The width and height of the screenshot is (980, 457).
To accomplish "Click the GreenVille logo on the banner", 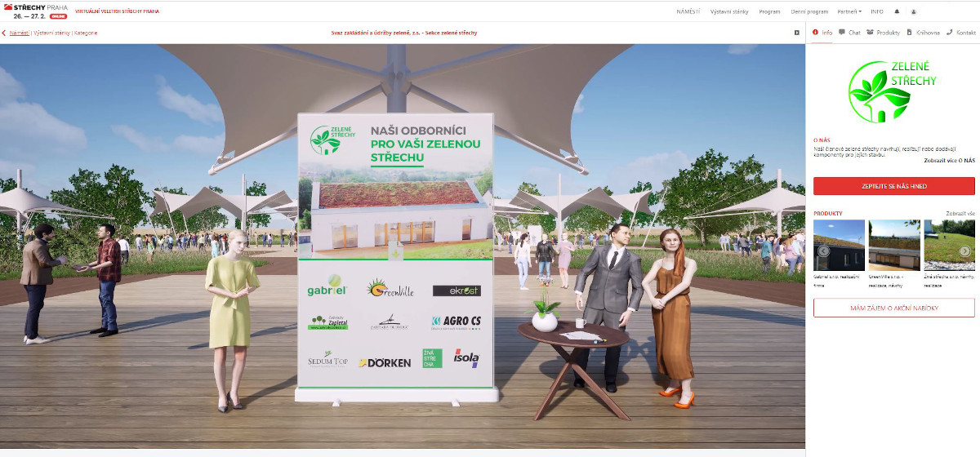I will click(x=390, y=288).
